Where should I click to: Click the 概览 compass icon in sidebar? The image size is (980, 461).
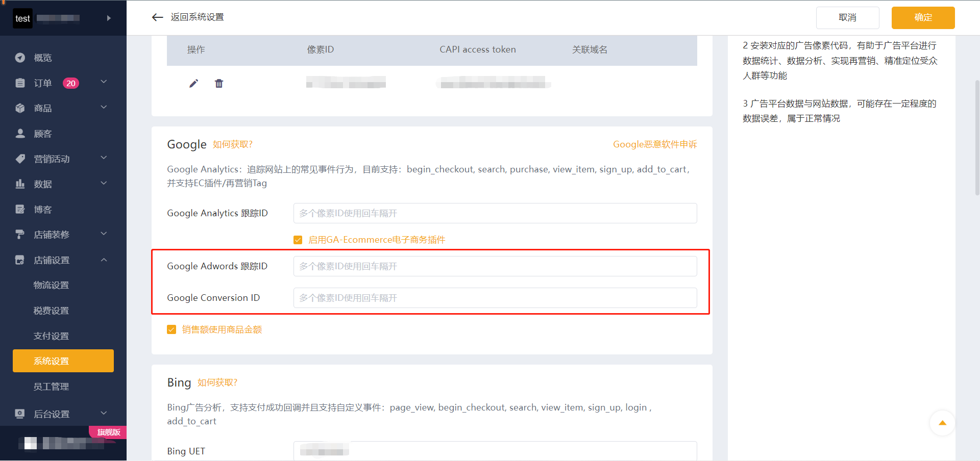point(20,58)
